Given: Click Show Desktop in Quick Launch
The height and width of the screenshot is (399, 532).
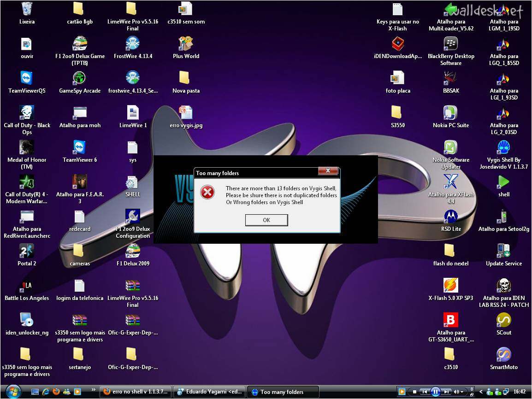Looking at the screenshot, I should click(35, 392).
